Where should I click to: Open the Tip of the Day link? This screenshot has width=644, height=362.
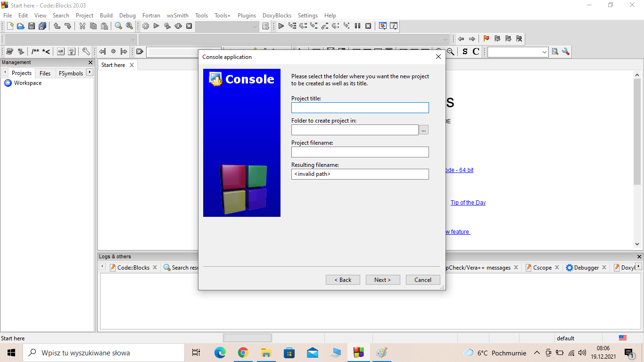(468, 203)
